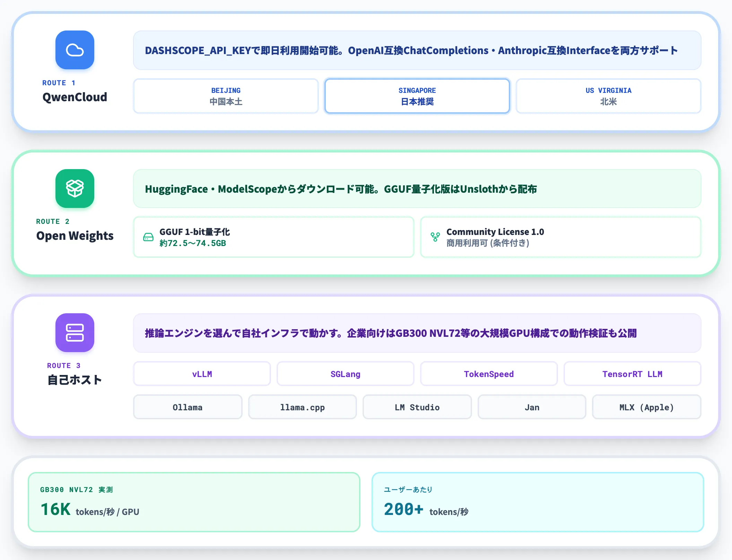Choose the vLLM inference engine chip
The image size is (732, 560).
(202, 374)
